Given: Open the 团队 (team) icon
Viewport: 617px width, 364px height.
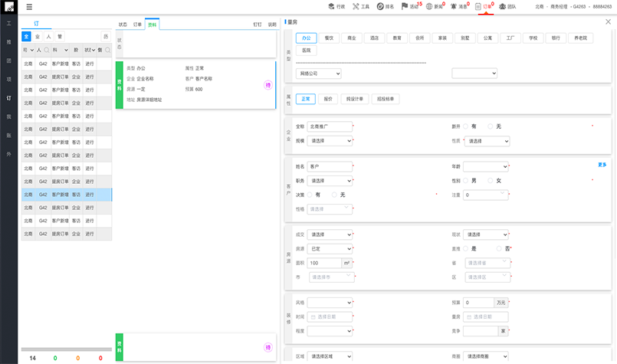Looking at the screenshot, I should pyautogui.click(x=507, y=6).
